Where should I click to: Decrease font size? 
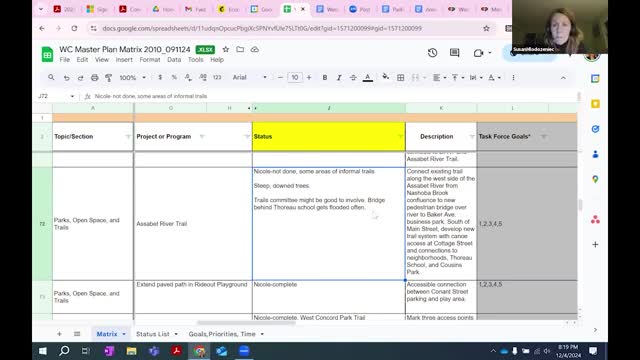tap(280, 78)
